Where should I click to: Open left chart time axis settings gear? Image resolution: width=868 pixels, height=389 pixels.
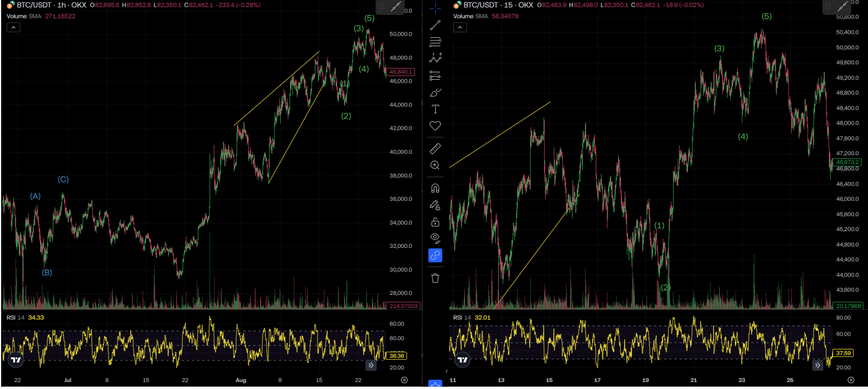tap(404, 380)
